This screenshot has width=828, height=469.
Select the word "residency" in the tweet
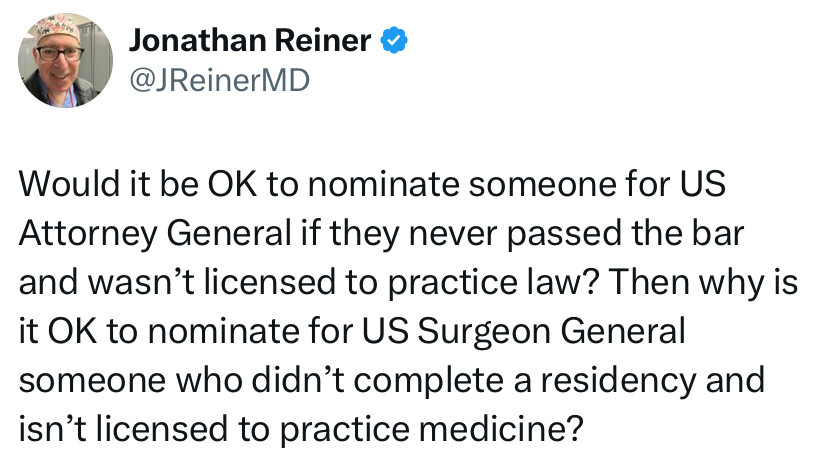pos(618,381)
